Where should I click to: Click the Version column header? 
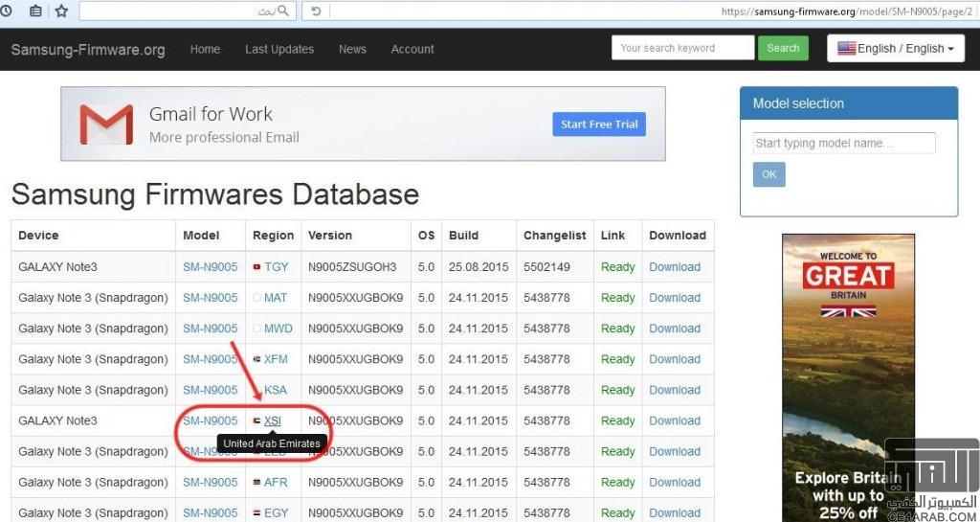(x=329, y=235)
